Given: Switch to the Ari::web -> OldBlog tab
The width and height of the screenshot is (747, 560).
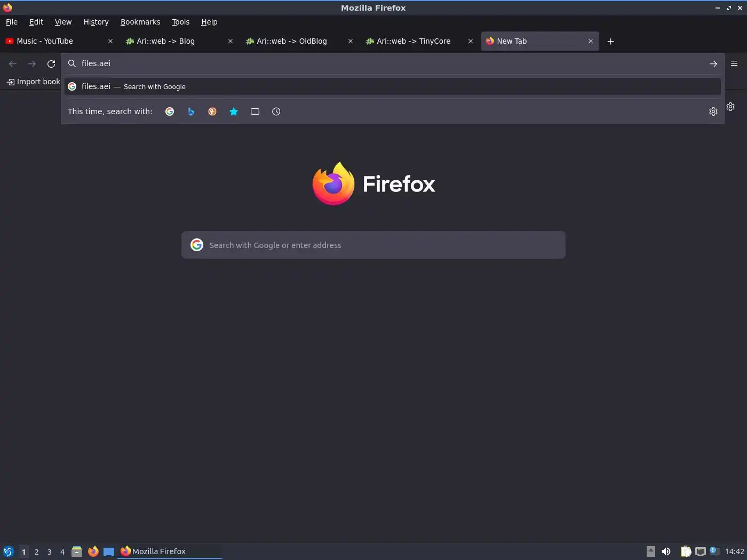Looking at the screenshot, I should (299, 41).
